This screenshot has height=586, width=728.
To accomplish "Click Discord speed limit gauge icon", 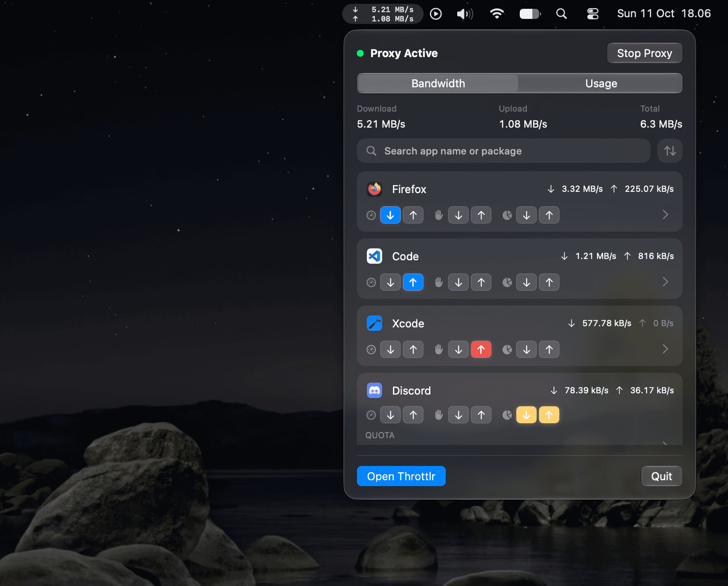I will pos(371,415).
